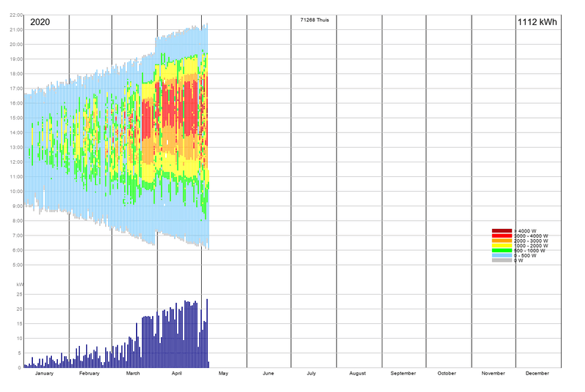Click the 12:00 time axis label

click(16, 162)
